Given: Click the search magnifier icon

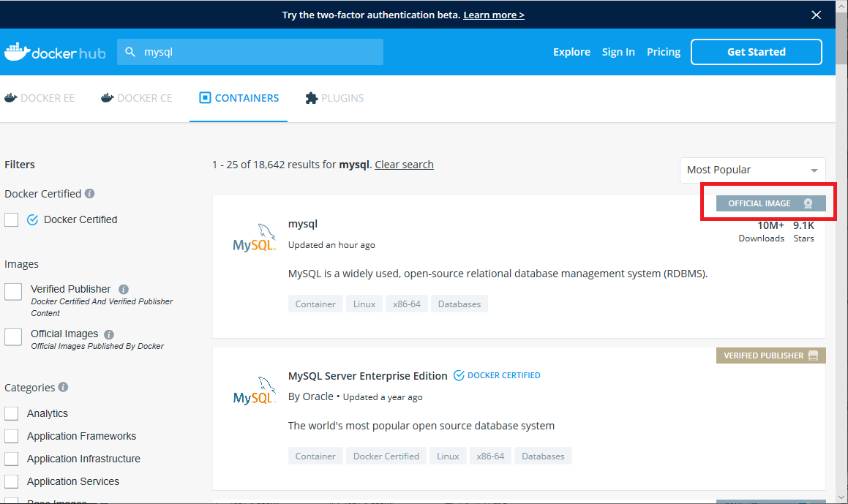Looking at the screenshot, I should (x=130, y=52).
